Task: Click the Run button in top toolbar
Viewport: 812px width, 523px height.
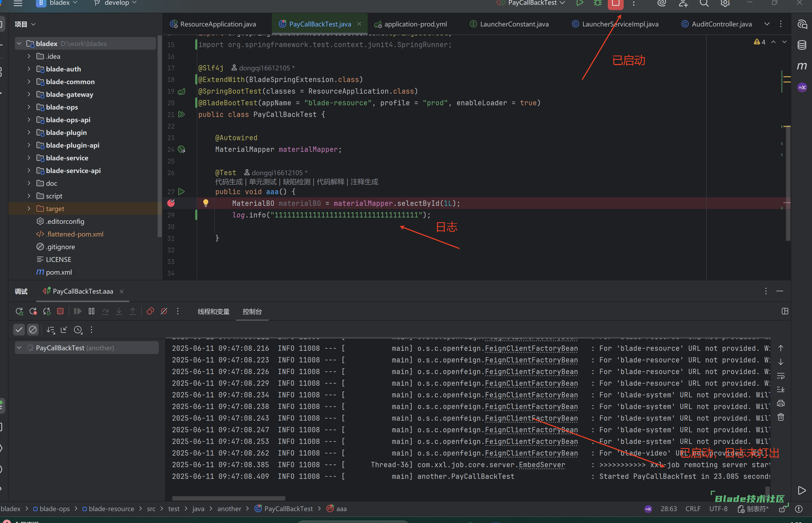Action: pyautogui.click(x=580, y=3)
